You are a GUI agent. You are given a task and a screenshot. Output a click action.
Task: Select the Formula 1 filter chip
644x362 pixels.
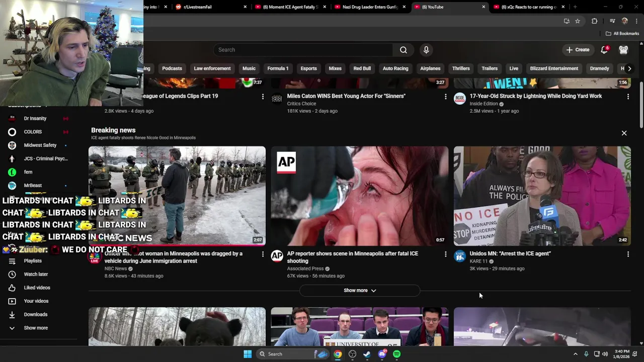(x=278, y=68)
